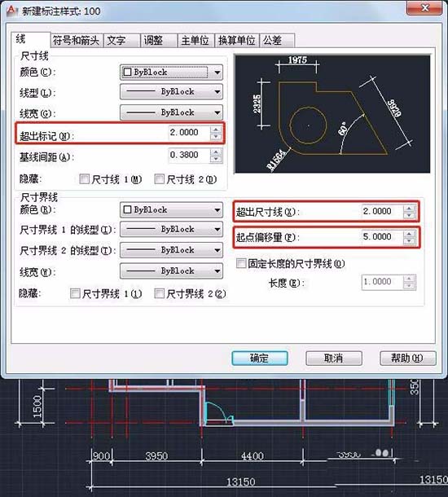448x497 pixels.
Task: Switch to the 公差 tab
Action: (x=277, y=41)
